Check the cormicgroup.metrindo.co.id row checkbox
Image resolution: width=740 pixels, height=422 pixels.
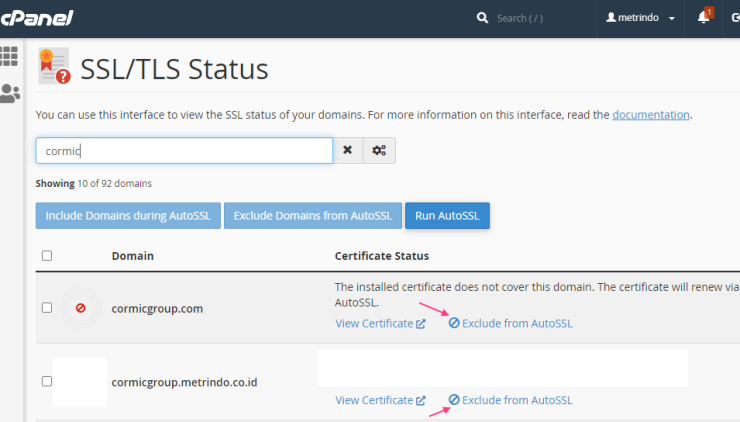click(x=47, y=381)
